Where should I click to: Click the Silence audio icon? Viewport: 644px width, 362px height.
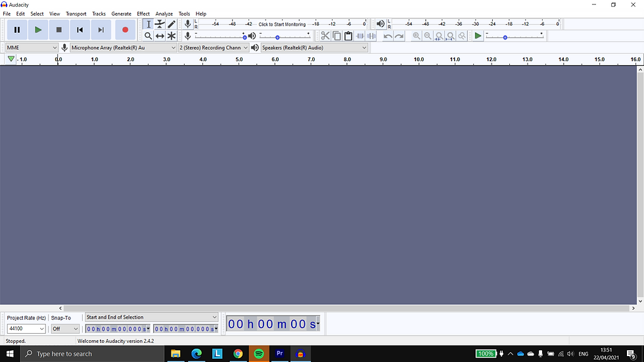pos(371,35)
